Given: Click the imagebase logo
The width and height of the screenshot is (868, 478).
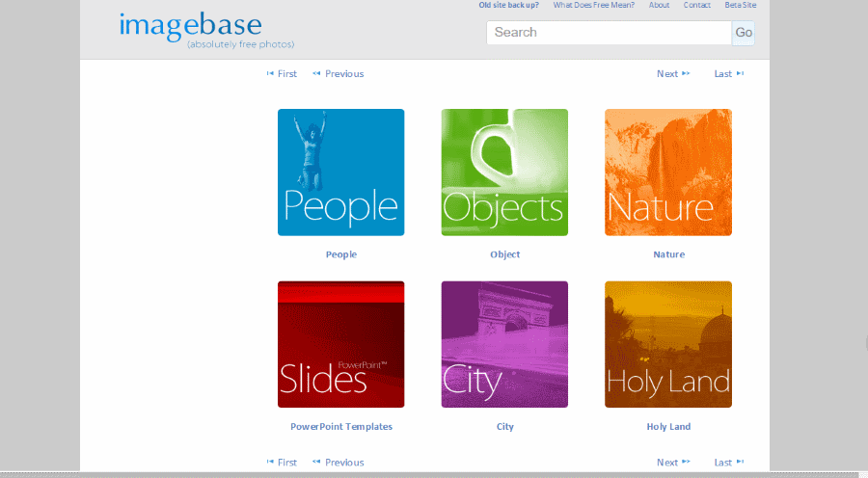Looking at the screenshot, I should tap(206, 31).
